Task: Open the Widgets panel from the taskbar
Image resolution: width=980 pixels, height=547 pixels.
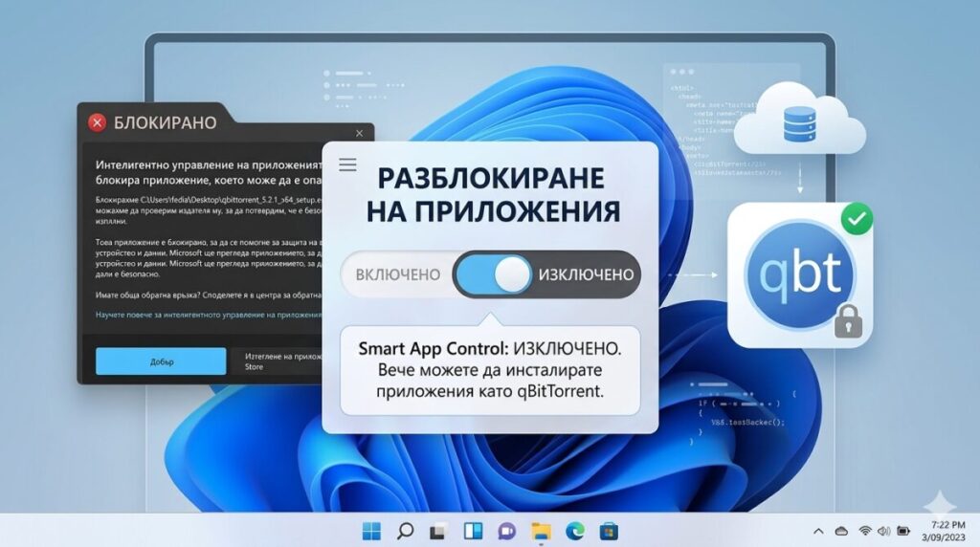Action: tap(473, 531)
